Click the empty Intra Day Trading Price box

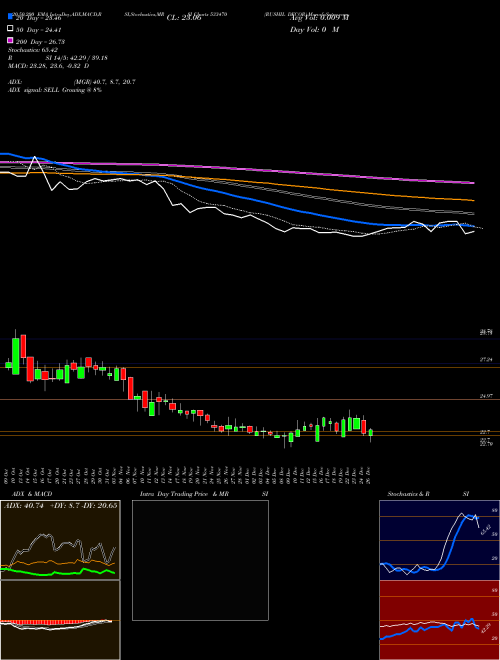point(200,560)
